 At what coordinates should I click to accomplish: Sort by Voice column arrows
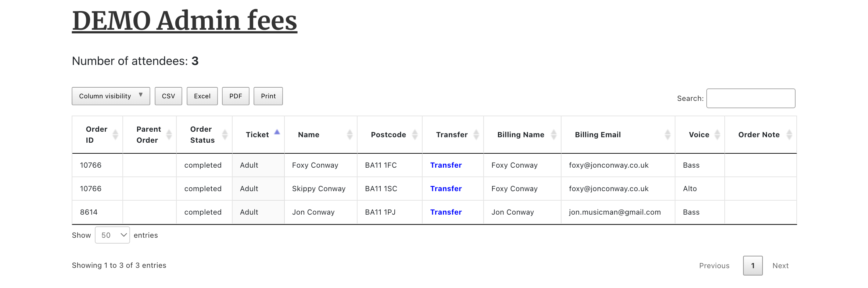[x=717, y=135]
